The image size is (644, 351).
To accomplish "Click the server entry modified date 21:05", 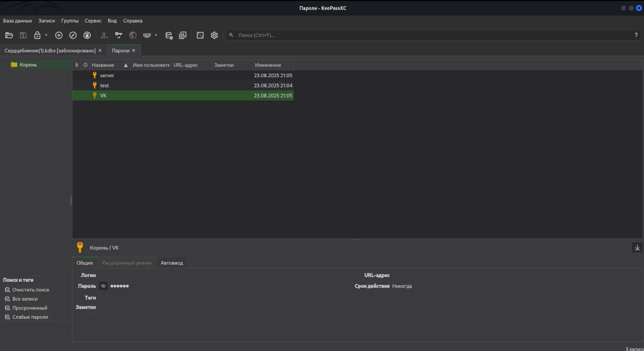I will pyautogui.click(x=273, y=76).
